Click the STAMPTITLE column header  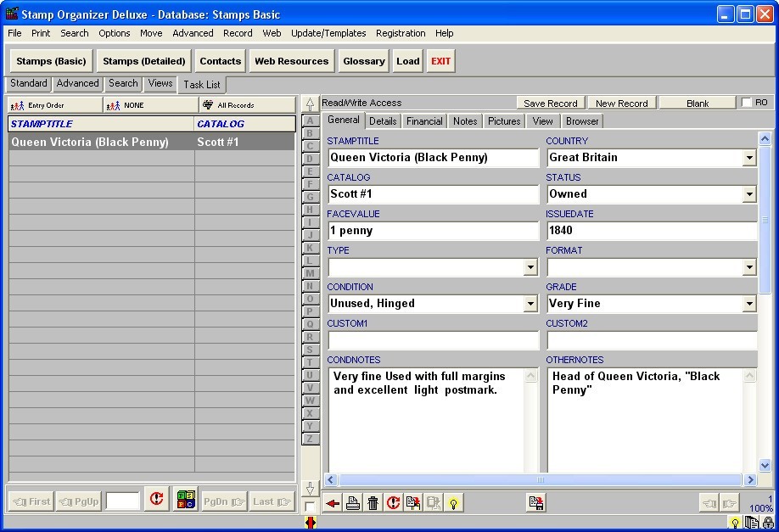tap(101, 124)
